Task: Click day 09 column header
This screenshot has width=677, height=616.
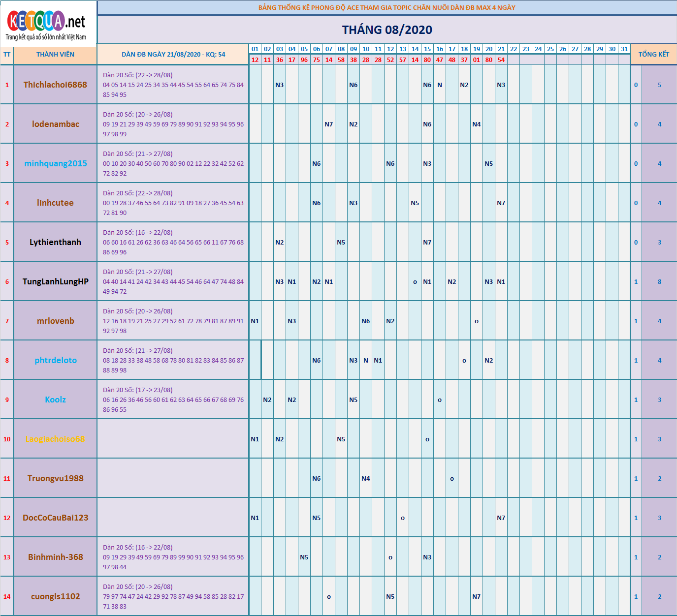Action: 354,49
